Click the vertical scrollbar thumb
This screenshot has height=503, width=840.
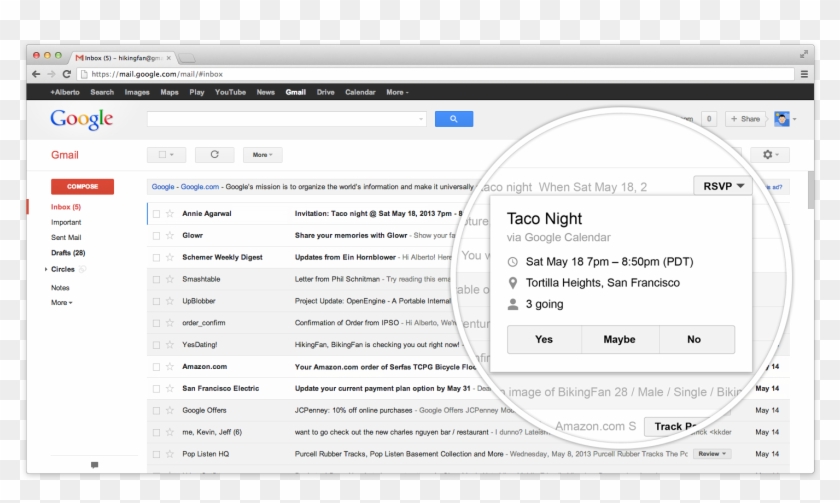[x=811, y=190]
